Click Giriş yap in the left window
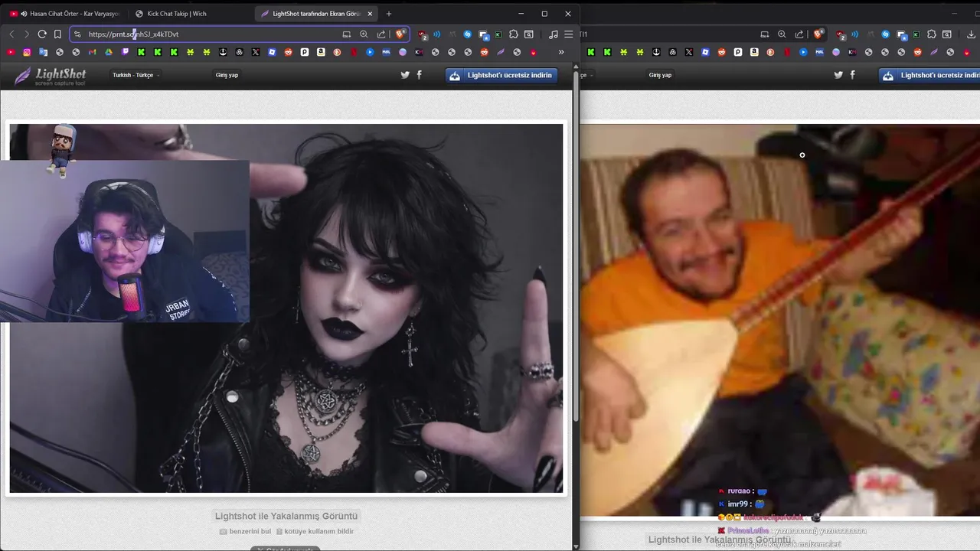Screen dimensions: 980x551 click(227, 75)
